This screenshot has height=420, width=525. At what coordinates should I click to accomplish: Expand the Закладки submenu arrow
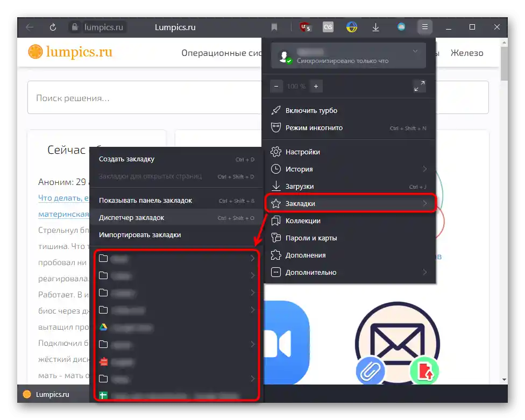pos(424,203)
